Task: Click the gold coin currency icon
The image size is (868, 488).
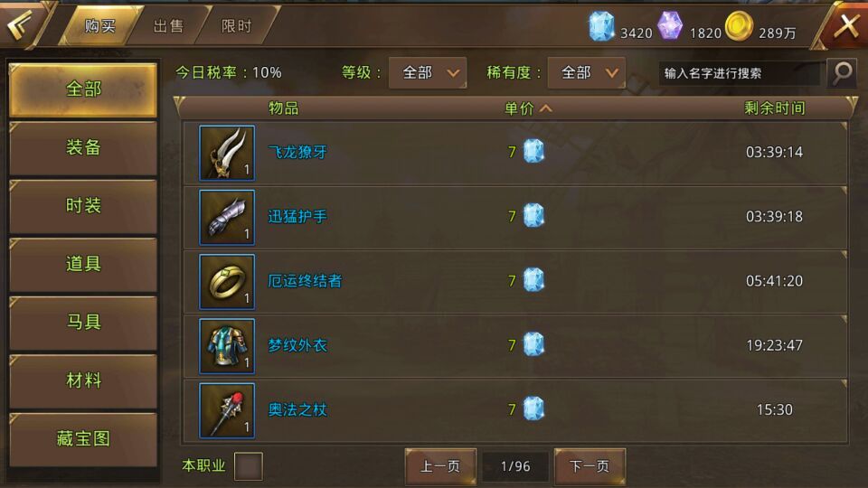Action: 739,26
